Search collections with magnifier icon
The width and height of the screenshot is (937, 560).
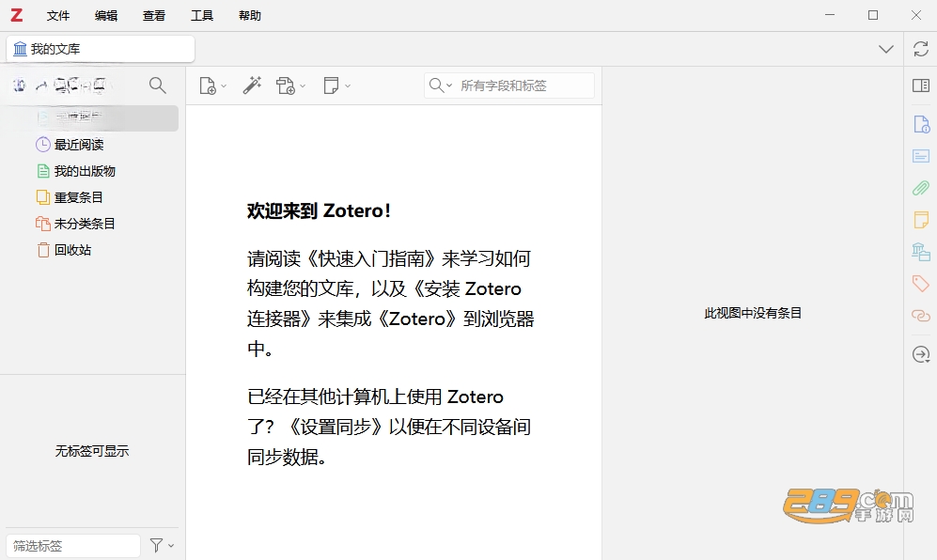click(158, 86)
